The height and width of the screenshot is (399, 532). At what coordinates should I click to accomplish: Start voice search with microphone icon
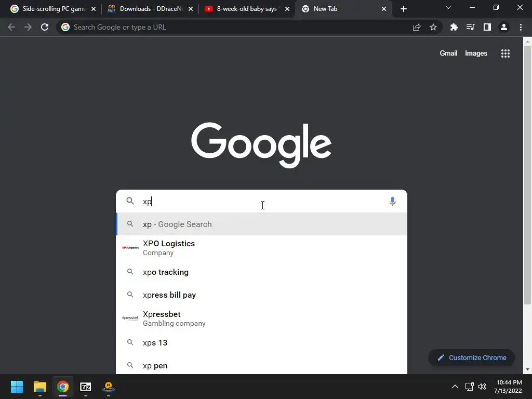coord(392,201)
